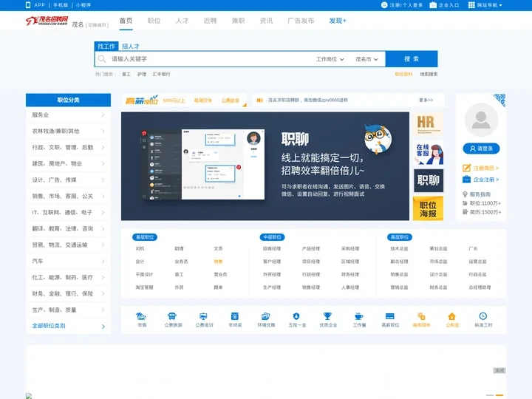Click the 请登录 login button
Screen dimensions: 532x399
pos(481,149)
